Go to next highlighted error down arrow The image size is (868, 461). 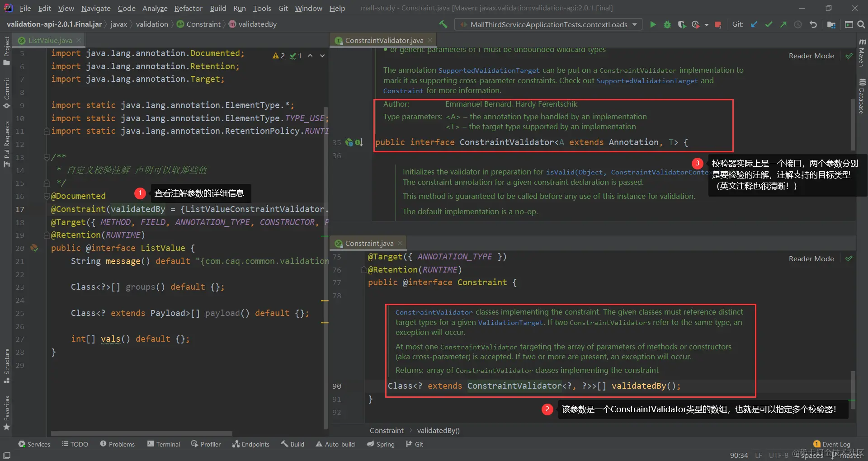322,56
